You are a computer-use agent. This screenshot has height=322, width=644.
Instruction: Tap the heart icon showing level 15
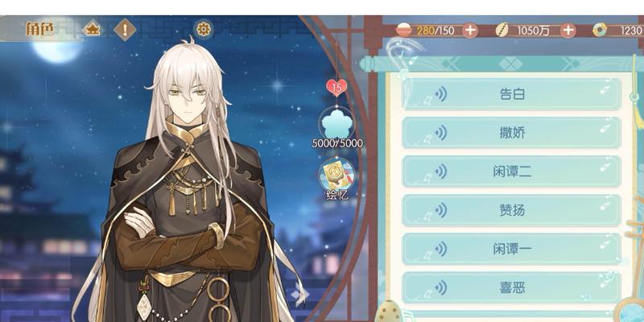(x=336, y=87)
